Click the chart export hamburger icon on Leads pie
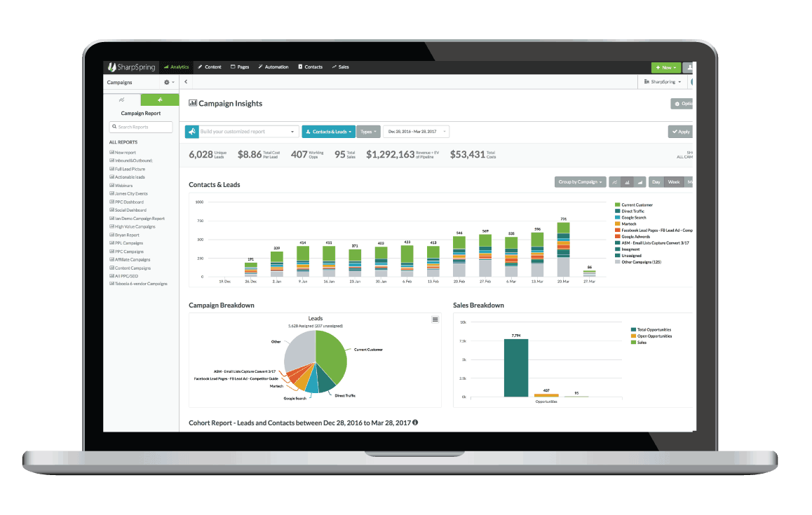The height and width of the screenshot is (515, 812). pyautogui.click(x=435, y=319)
